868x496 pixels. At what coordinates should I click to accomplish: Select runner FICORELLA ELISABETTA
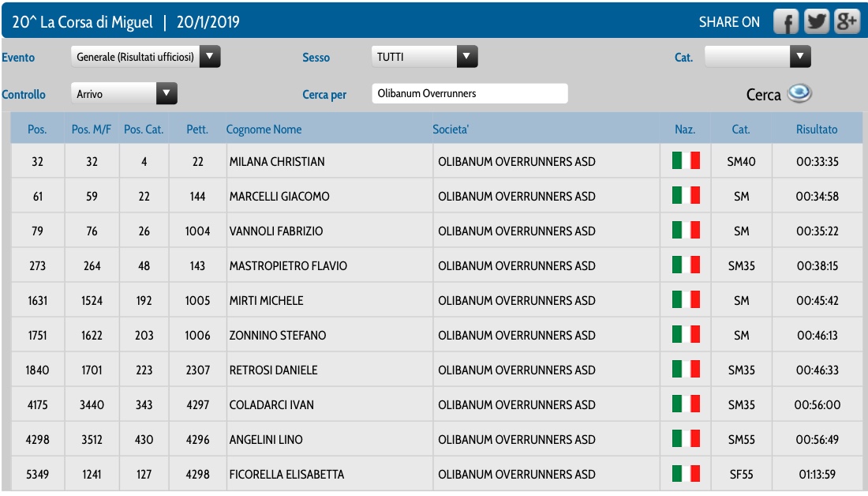(x=286, y=475)
